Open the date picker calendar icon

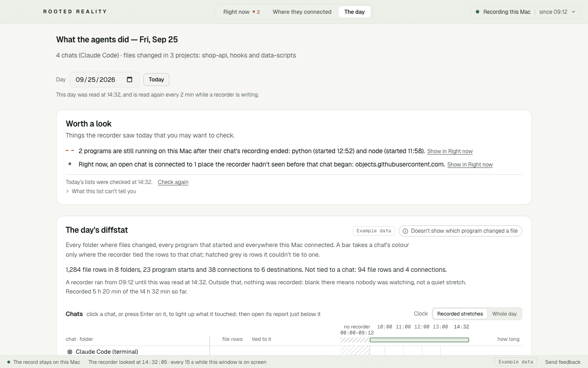tap(130, 80)
